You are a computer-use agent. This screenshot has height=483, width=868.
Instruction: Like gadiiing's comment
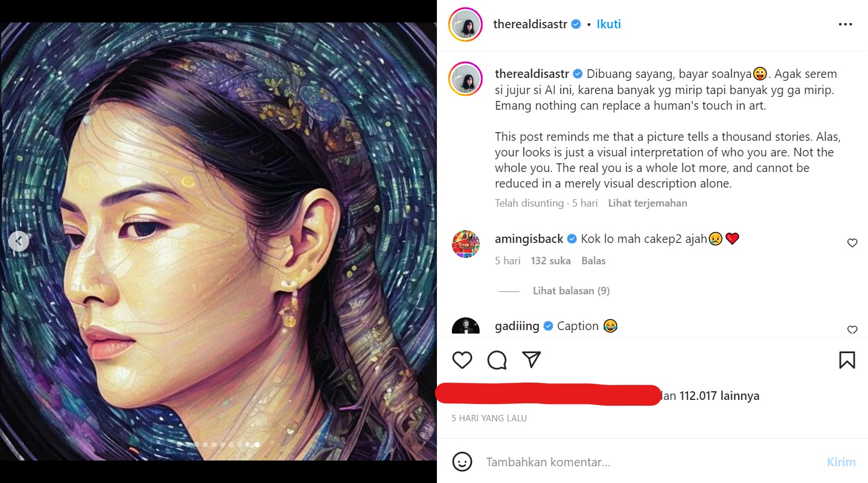pos(852,330)
